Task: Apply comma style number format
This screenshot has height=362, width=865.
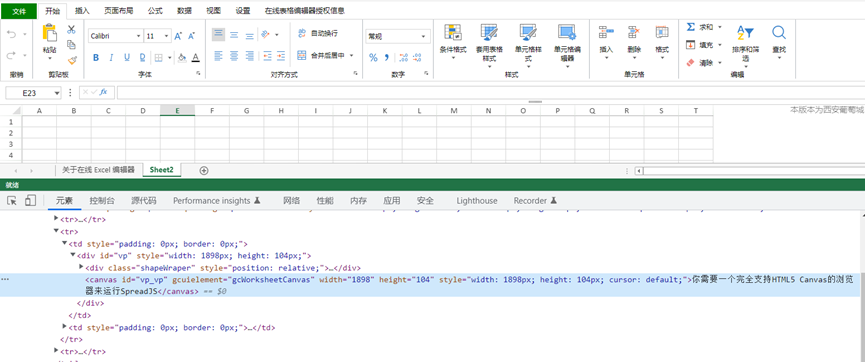Action: 387,57
